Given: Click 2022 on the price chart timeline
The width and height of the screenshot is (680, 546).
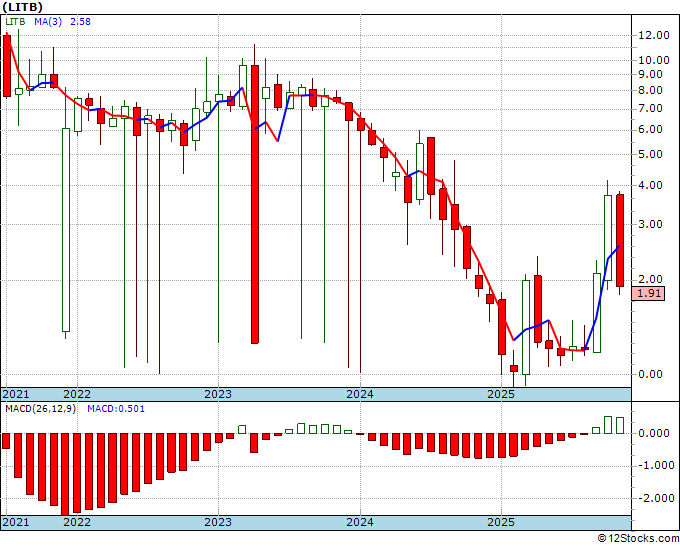Looking at the screenshot, I should pyautogui.click(x=77, y=394).
